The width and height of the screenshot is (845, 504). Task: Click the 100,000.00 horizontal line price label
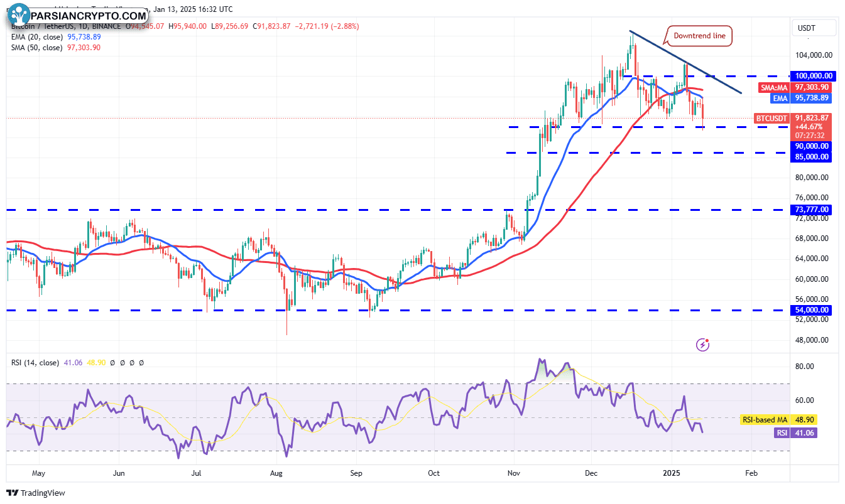coord(814,76)
